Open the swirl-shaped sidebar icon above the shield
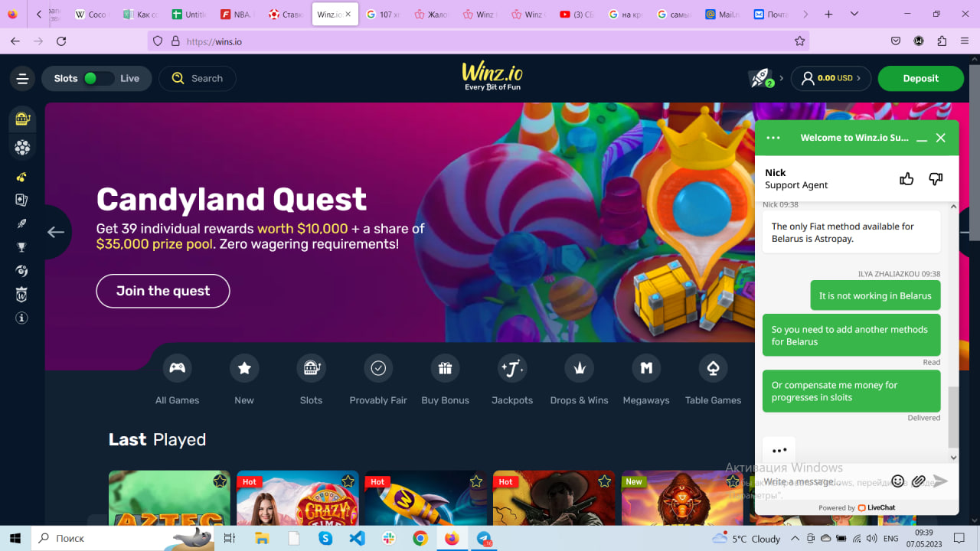980x551 pixels. pyautogui.click(x=22, y=270)
